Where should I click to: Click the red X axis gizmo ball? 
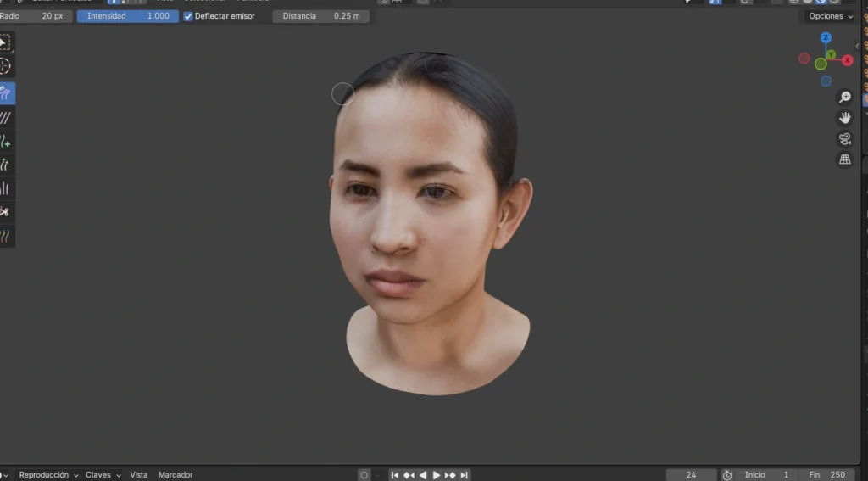coord(847,61)
